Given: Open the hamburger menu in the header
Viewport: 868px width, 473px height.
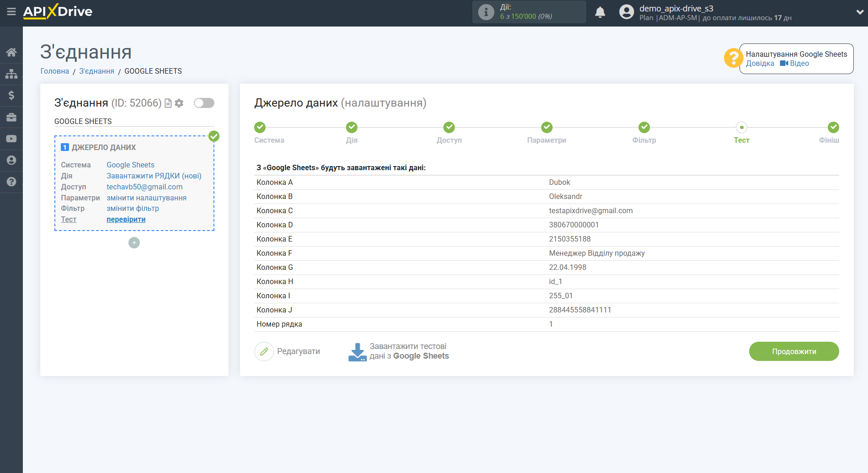Looking at the screenshot, I should tap(11, 11).
